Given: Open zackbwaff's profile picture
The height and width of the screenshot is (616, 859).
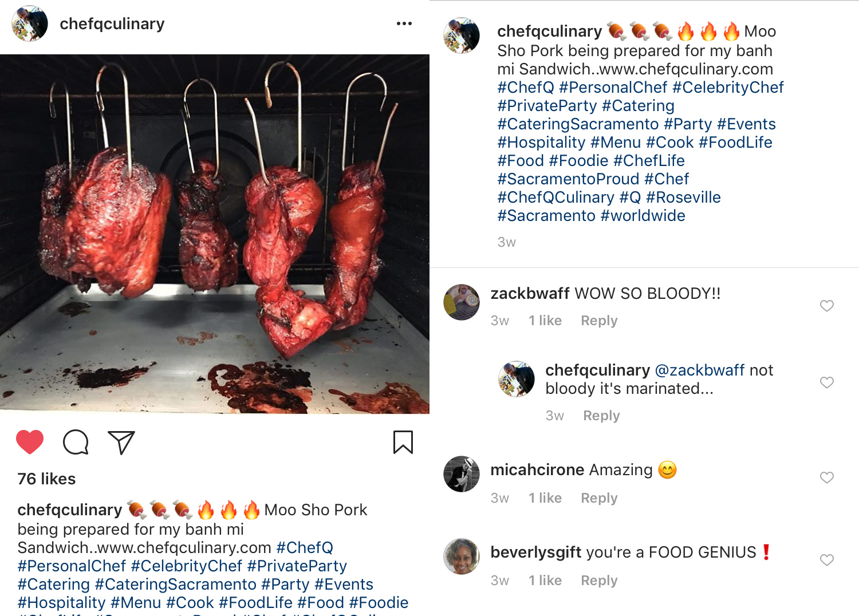Looking at the screenshot, I should pyautogui.click(x=462, y=302).
